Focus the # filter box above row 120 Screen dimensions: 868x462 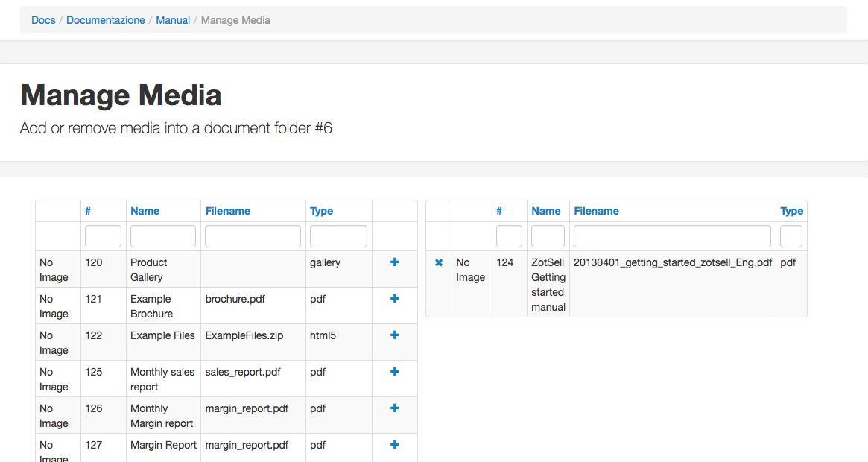pos(103,236)
